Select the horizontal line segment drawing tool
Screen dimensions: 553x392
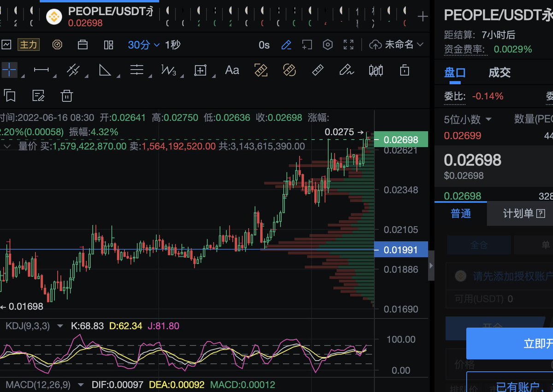(x=41, y=70)
